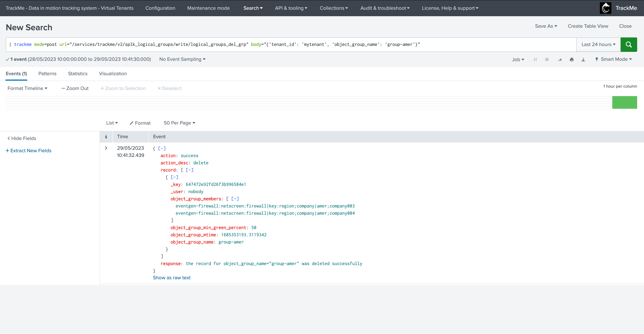Click the print results icon
Viewport: 644px width, 334px height.
click(572, 59)
